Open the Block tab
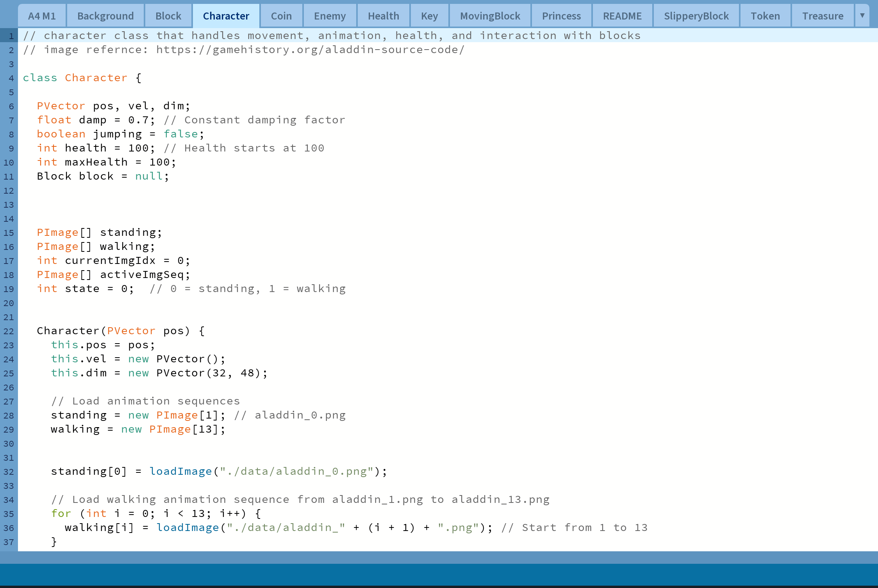Image resolution: width=878 pixels, height=588 pixels. pyautogui.click(x=168, y=16)
